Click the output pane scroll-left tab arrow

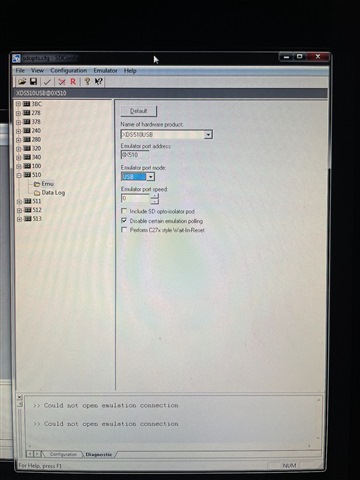point(29,454)
